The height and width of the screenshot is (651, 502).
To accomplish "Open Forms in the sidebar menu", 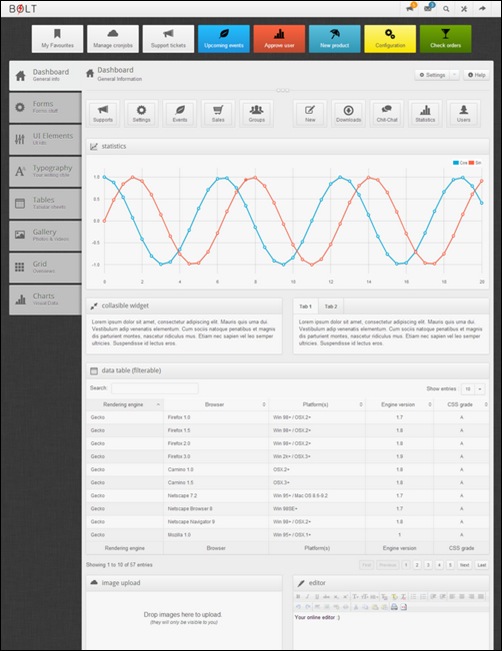I will pos(45,108).
